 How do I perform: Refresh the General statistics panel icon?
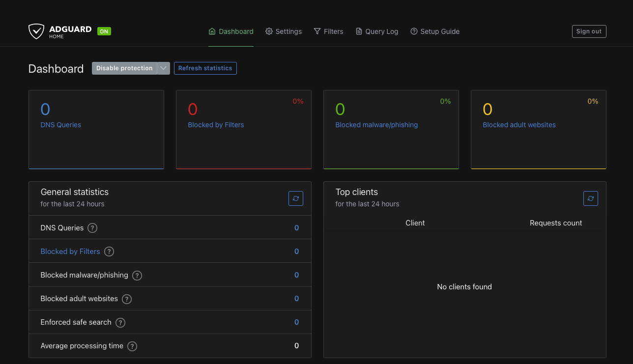pyautogui.click(x=295, y=198)
